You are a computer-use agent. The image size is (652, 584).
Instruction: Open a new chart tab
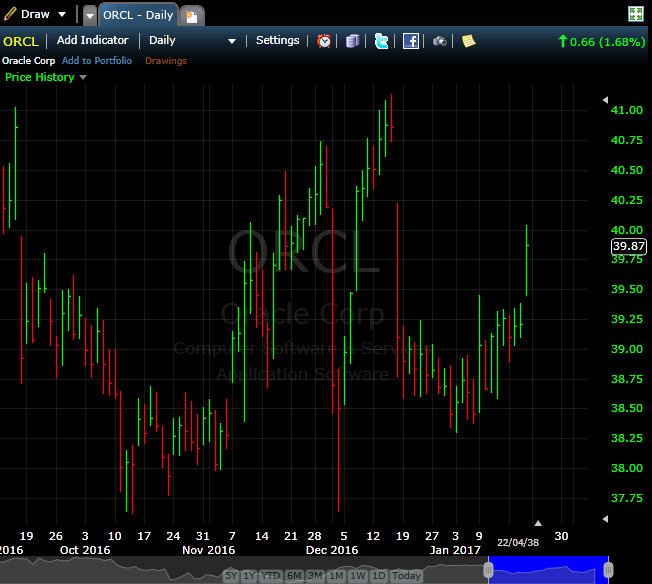tap(192, 17)
